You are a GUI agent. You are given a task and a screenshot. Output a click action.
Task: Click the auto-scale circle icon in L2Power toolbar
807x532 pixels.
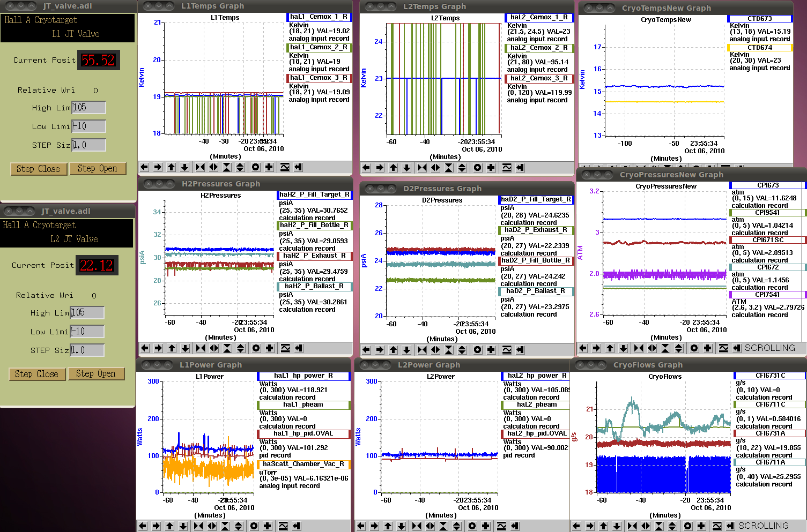[472, 526]
